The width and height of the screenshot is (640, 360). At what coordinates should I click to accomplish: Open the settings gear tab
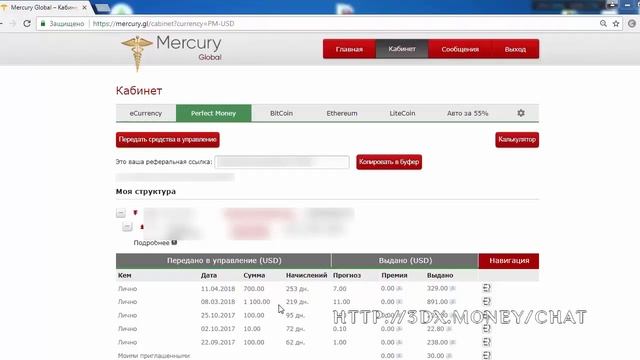tap(521, 113)
